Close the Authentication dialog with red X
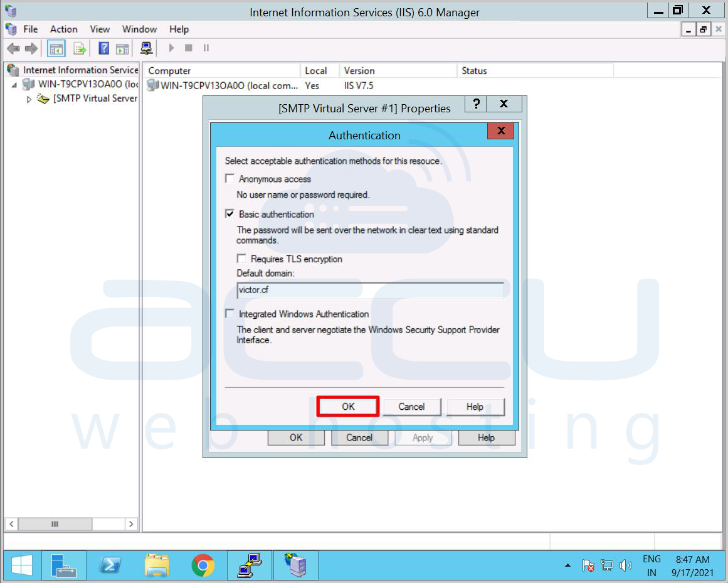This screenshot has width=728, height=583. point(500,131)
